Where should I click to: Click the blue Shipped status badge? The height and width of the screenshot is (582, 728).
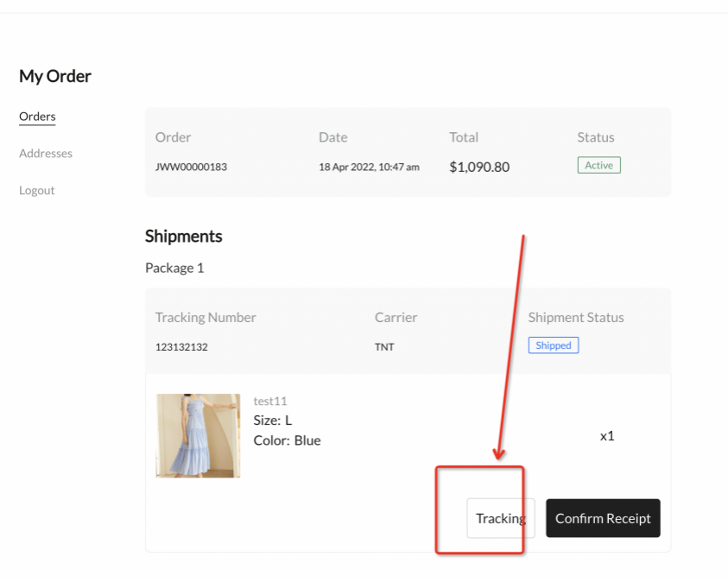[x=554, y=345]
